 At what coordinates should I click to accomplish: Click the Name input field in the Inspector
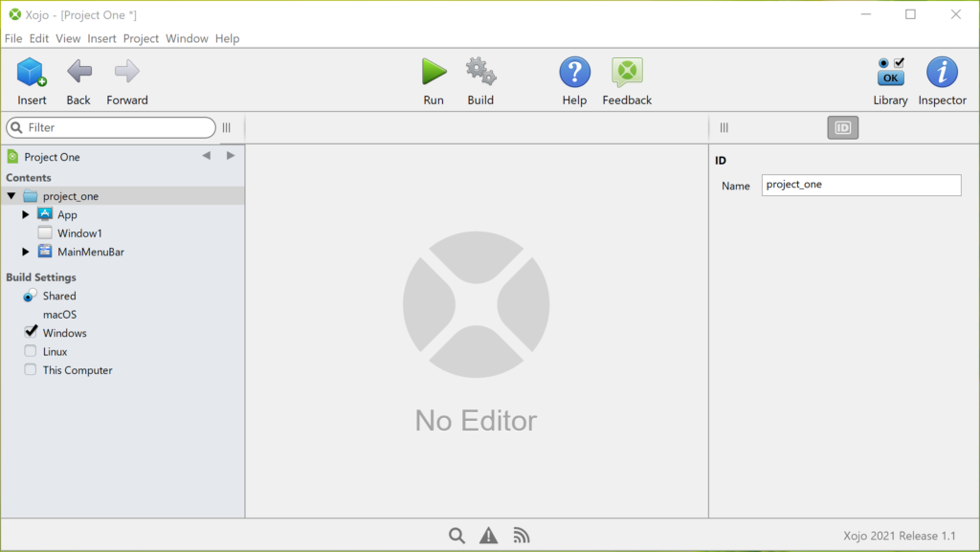[x=860, y=185]
